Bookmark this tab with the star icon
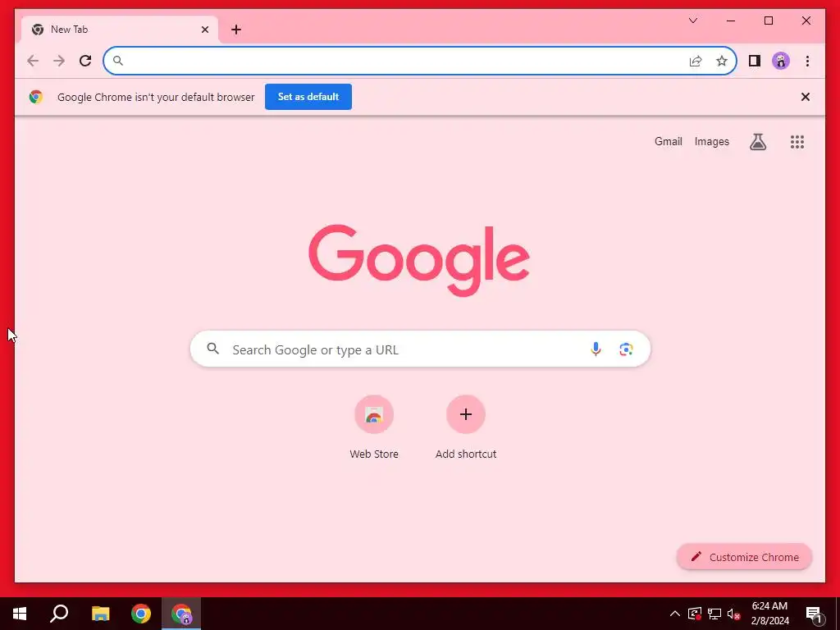Screen dimensions: 840x630 point(722,61)
